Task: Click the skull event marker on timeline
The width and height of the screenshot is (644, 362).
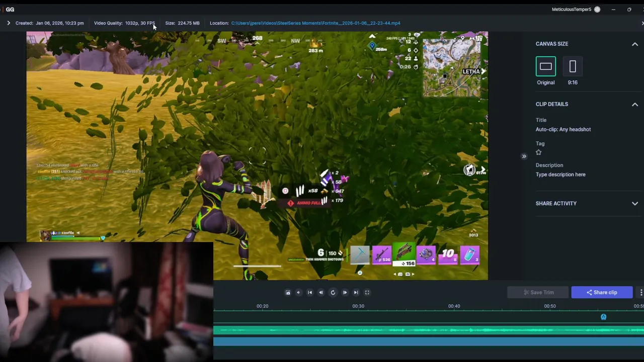Action: (x=604, y=317)
